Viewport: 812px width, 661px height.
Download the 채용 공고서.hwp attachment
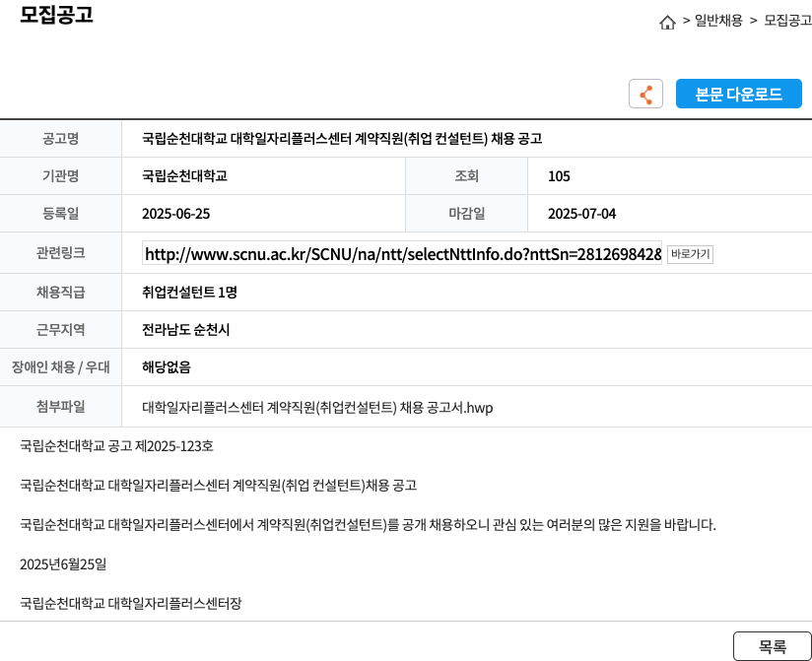317,408
